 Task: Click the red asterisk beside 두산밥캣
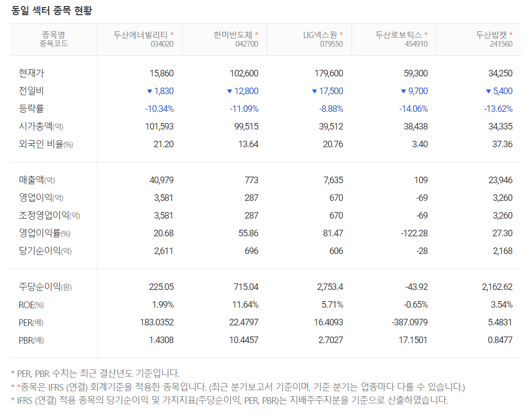[511, 34]
